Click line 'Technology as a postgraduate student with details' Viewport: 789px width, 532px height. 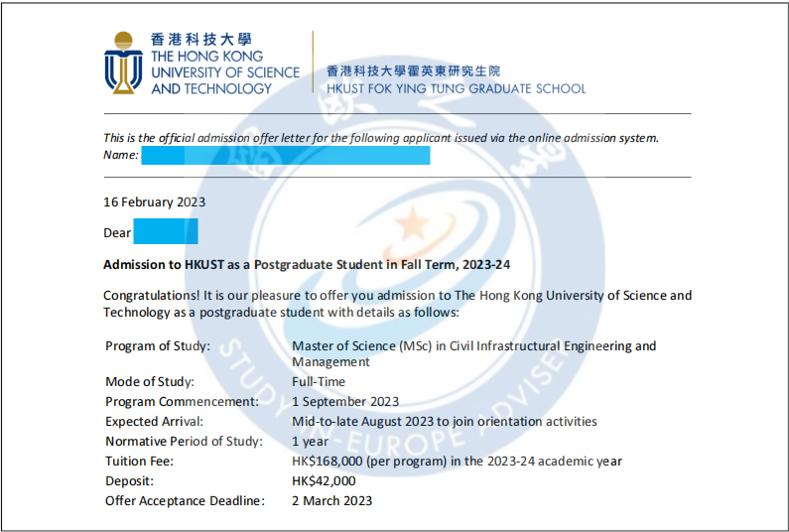(281, 313)
